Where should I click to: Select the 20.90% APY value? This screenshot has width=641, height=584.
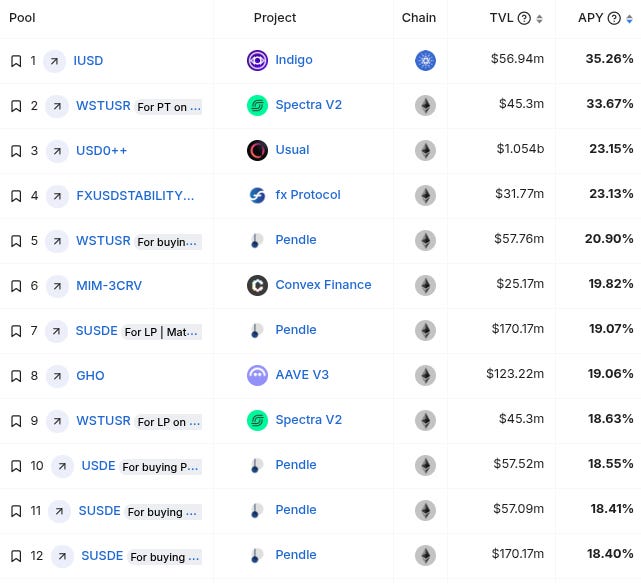tap(609, 239)
